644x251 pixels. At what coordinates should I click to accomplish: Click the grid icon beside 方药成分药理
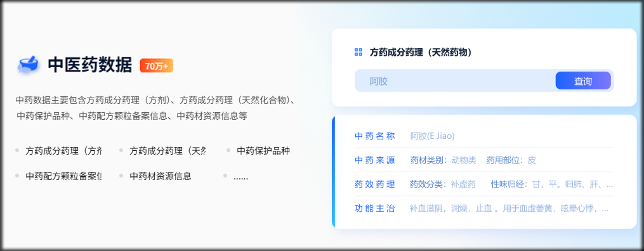[358, 52]
